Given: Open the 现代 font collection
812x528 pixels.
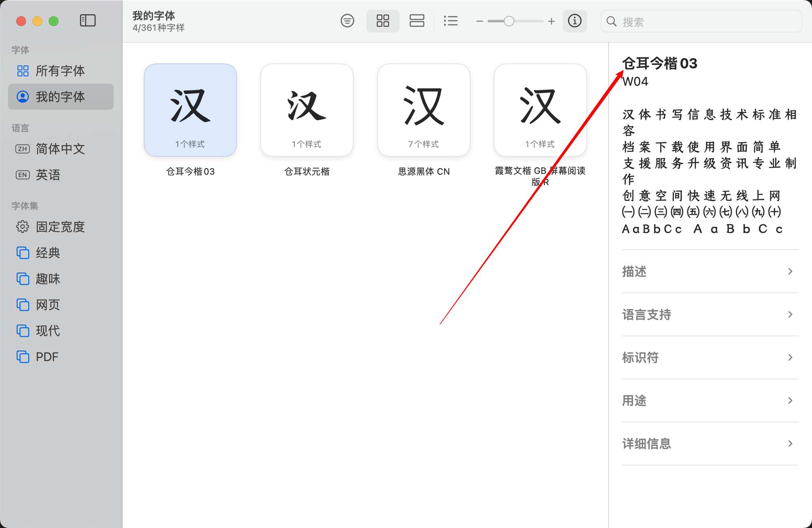Looking at the screenshot, I should click(x=61, y=331).
